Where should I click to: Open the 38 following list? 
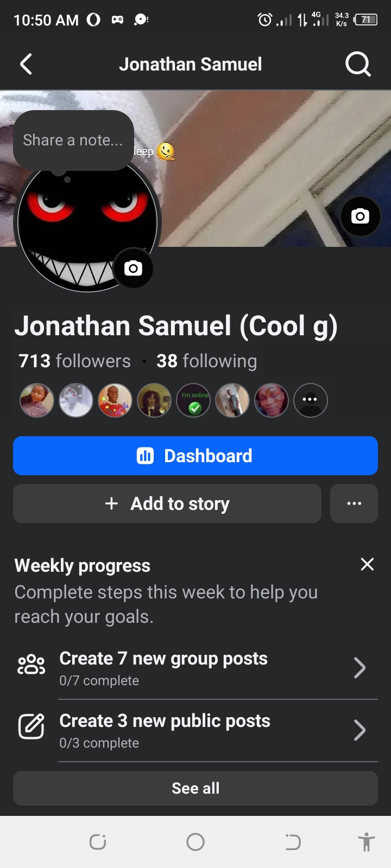click(x=206, y=361)
